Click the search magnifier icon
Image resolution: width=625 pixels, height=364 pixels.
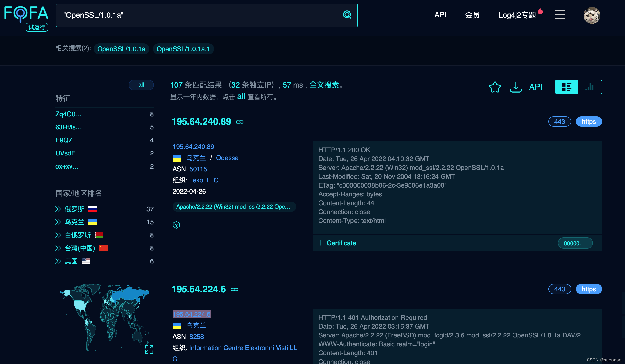[347, 15]
